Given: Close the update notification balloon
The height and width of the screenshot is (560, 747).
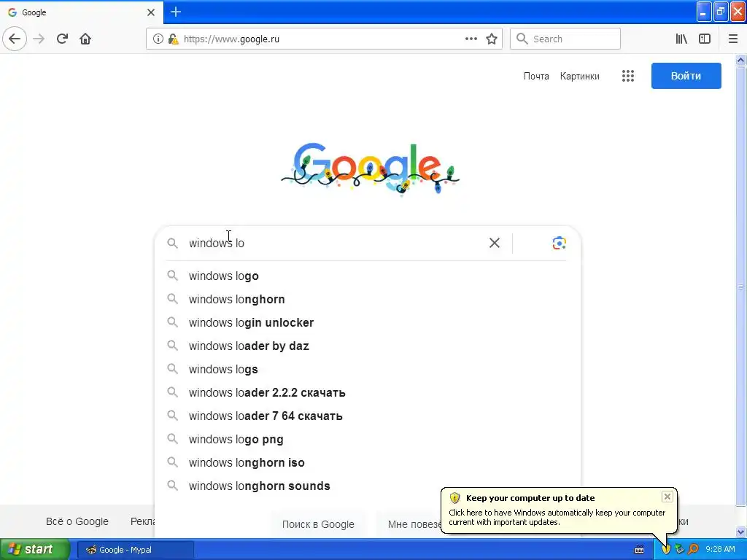Looking at the screenshot, I should [667, 497].
